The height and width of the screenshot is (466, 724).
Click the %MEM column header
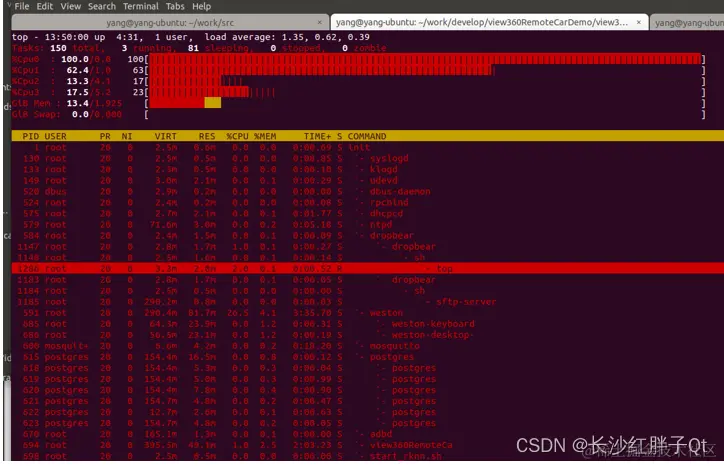click(x=265, y=136)
